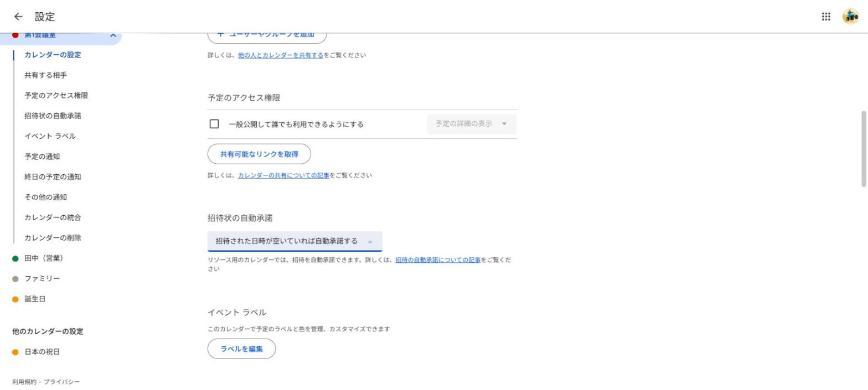Jump to 予定のアクセス権限 in the sidebar

point(56,96)
